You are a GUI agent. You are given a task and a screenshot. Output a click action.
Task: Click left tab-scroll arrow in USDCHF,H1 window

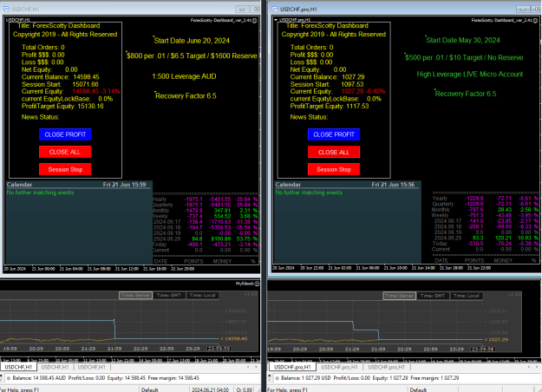tap(248, 367)
